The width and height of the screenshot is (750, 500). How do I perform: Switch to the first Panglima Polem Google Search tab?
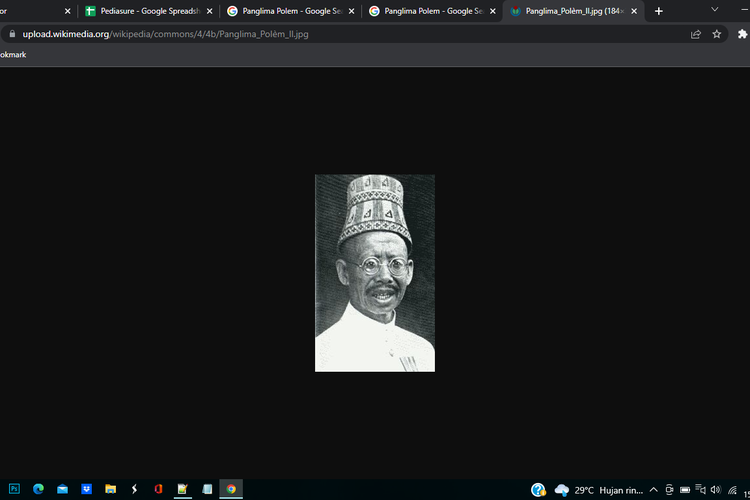coord(290,11)
